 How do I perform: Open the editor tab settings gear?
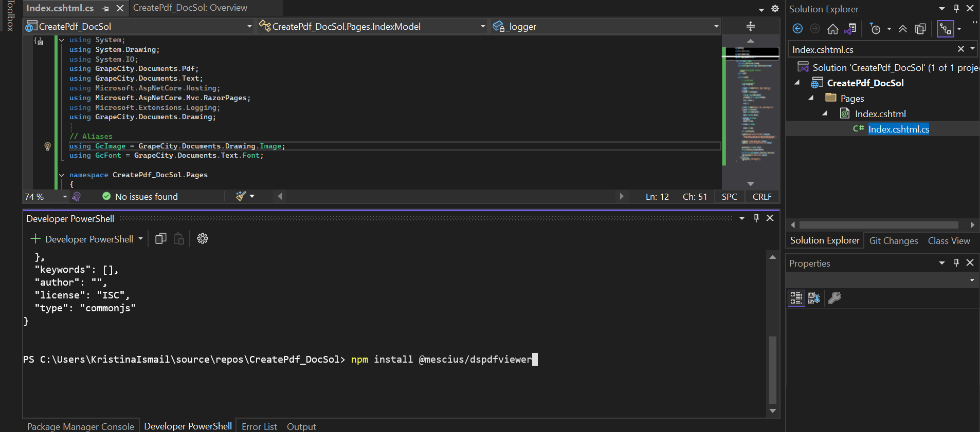click(x=775, y=9)
